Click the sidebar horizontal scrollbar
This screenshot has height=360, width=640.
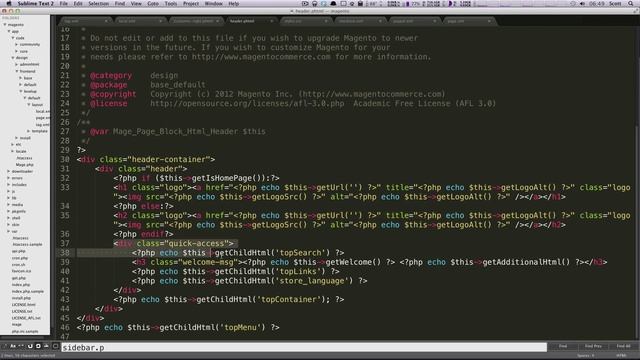tap(22, 338)
